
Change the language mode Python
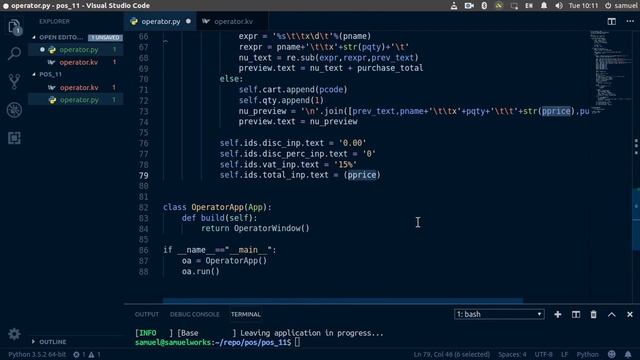click(x=587, y=354)
